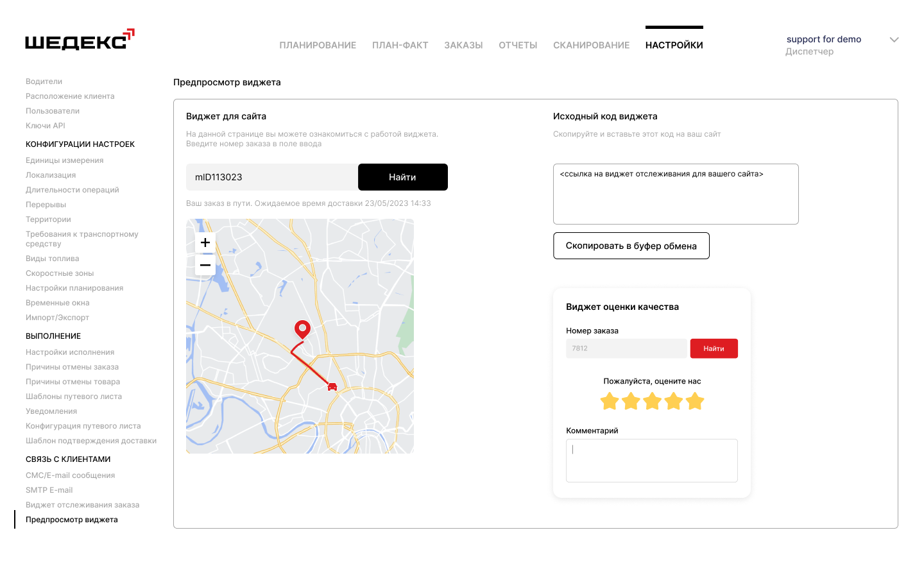Open Виджет отслеживания заказа settings
Screen dimensions: 924x571
pos(82,505)
